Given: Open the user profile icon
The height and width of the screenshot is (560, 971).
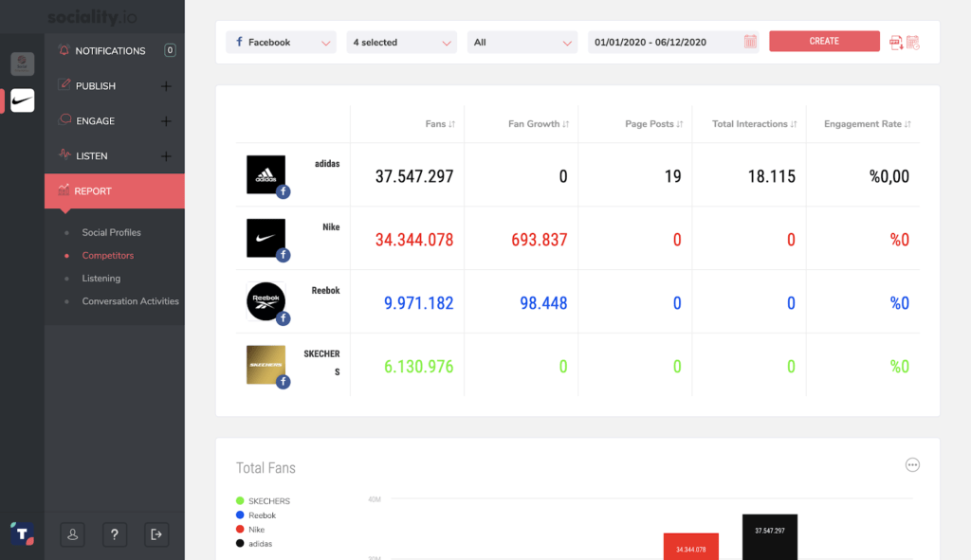Looking at the screenshot, I should pyautogui.click(x=72, y=534).
